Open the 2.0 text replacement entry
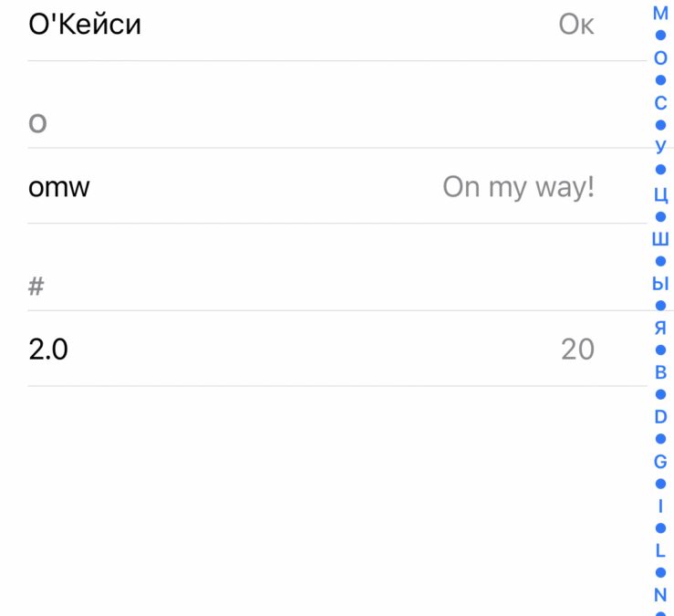 [x=48, y=349]
